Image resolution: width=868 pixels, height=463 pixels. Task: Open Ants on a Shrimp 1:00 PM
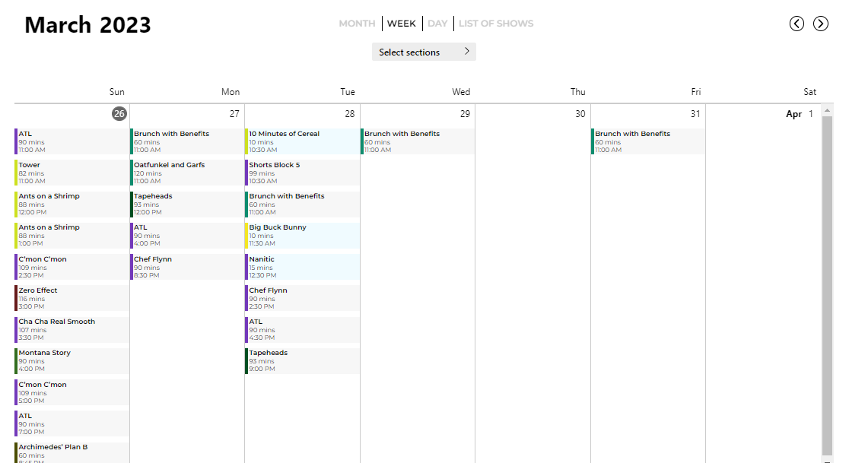coord(72,235)
